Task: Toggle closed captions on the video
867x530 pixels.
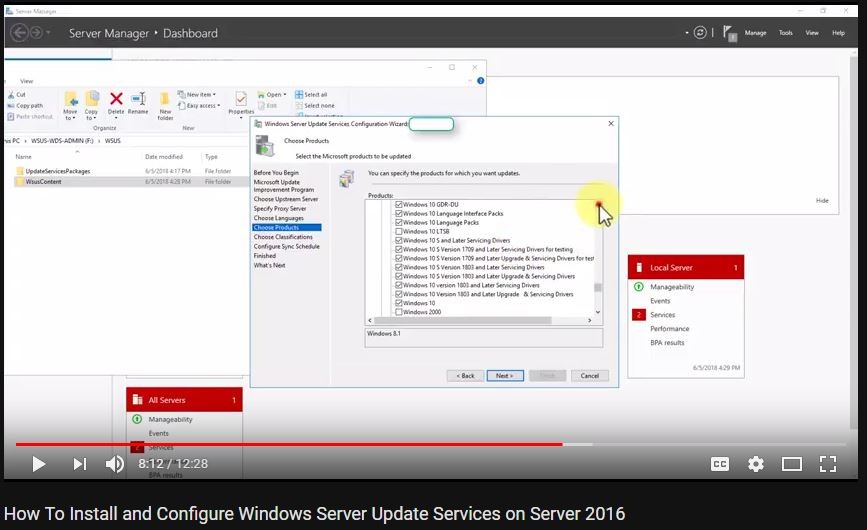Action: (720, 464)
